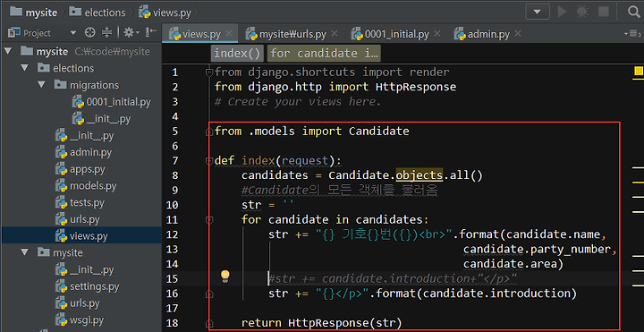Select __init__.py in elections folder
Image resolution: width=644 pixels, height=332 pixels.
(84, 136)
